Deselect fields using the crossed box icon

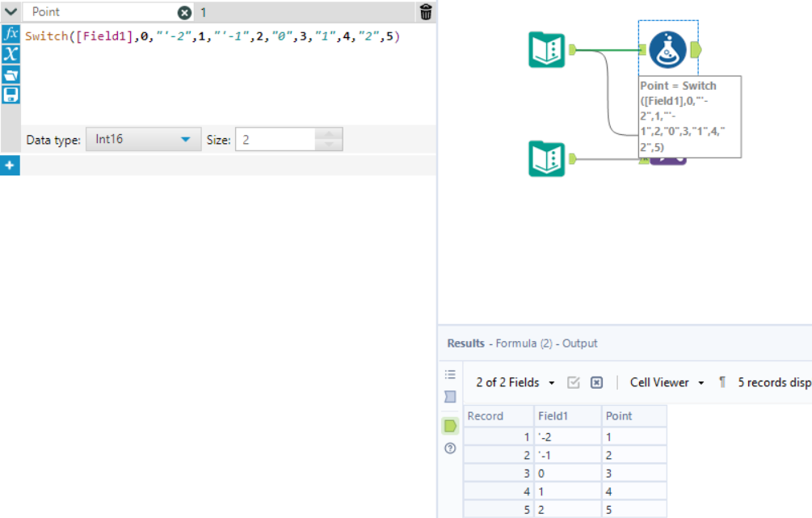(595, 382)
